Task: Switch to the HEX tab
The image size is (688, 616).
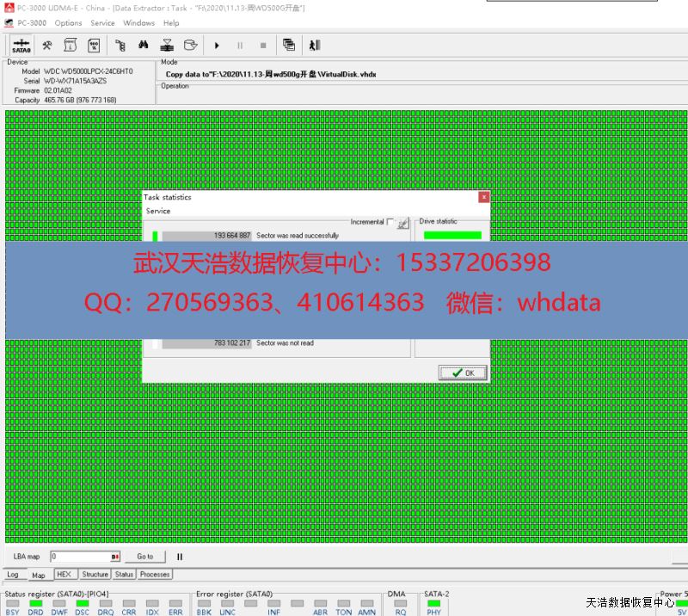Action: (64, 574)
